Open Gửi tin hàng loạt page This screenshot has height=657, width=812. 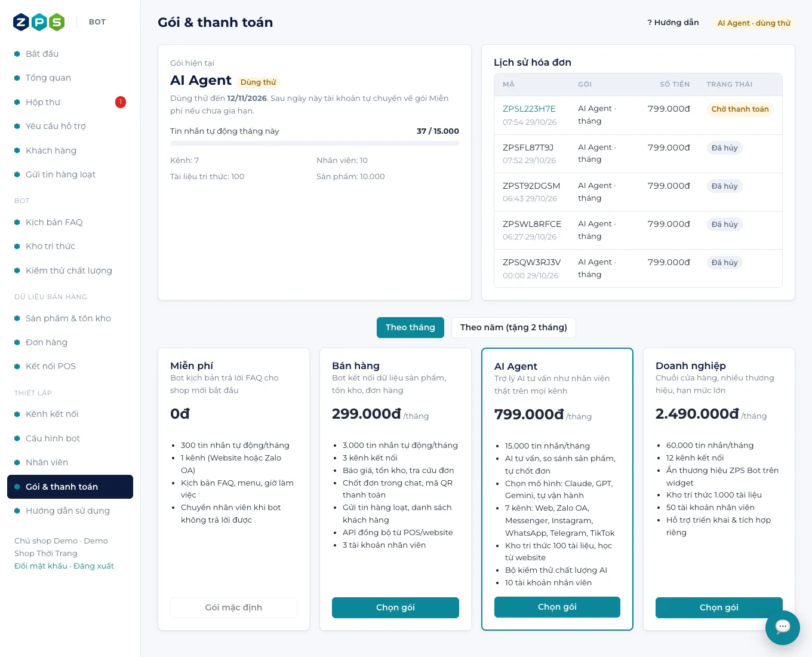click(x=70, y=174)
